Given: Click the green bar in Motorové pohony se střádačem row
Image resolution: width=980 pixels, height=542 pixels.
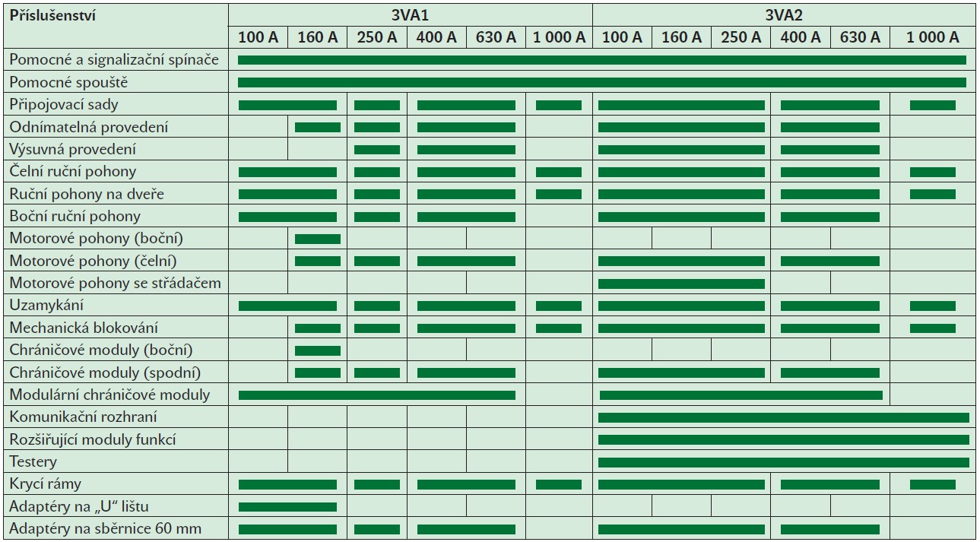Looking at the screenshot, I should coord(681,284).
